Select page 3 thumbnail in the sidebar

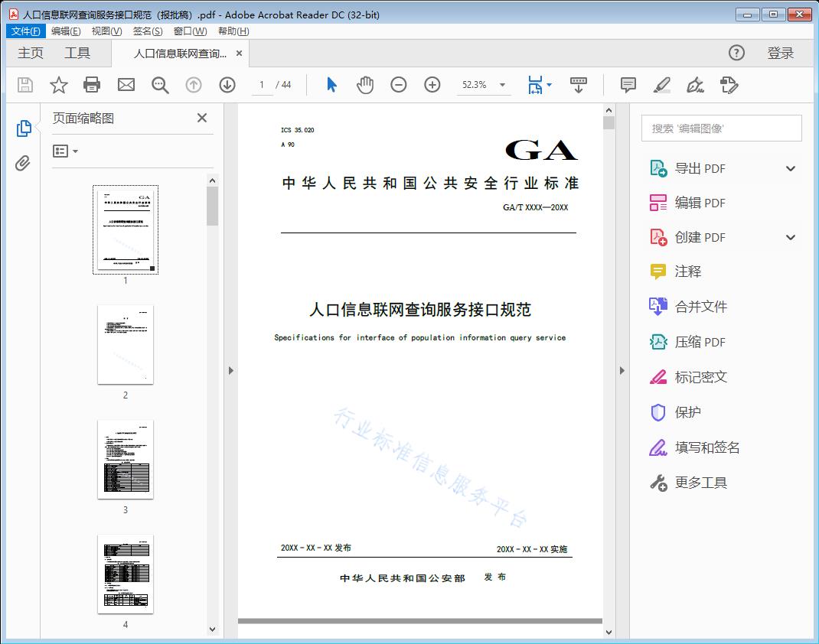126,459
